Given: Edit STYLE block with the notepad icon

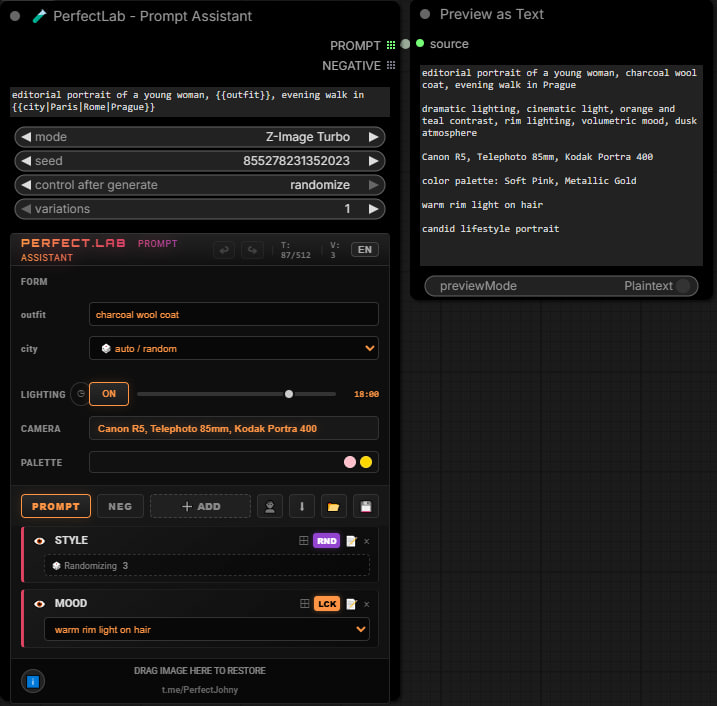Looking at the screenshot, I should 351,541.
